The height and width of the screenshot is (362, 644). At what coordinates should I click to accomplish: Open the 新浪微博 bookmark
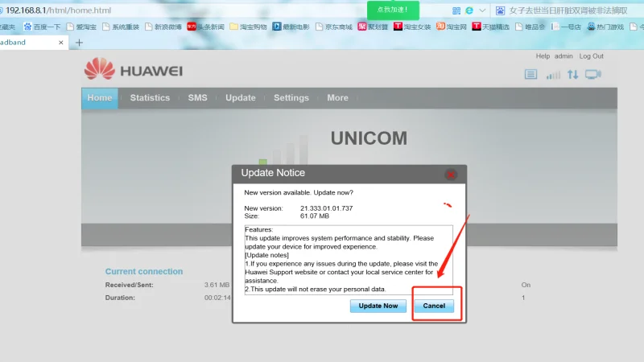(163, 27)
